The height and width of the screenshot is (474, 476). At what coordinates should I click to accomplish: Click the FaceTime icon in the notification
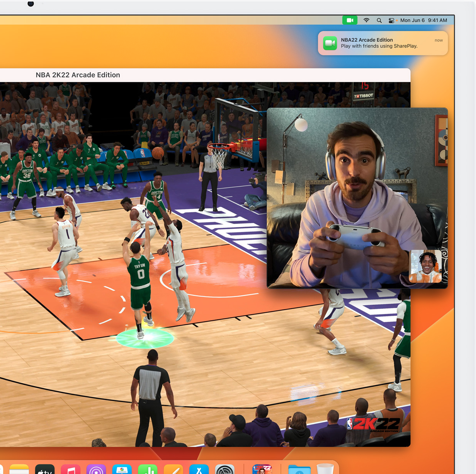[x=330, y=43]
